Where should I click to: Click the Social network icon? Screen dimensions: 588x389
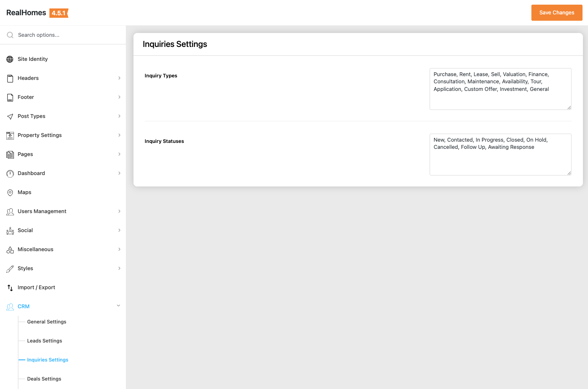(10, 230)
